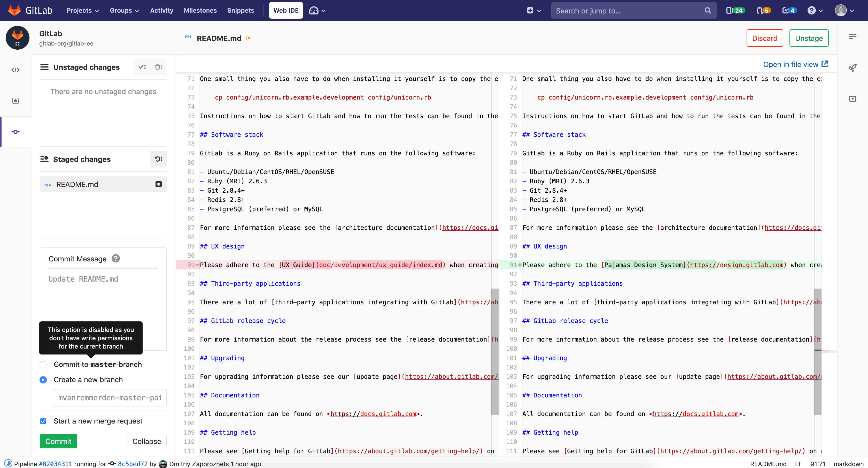Image resolution: width=868 pixels, height=468 pixels.
Task: Click the stage all changes icon
Action: [x=142, y=67]
